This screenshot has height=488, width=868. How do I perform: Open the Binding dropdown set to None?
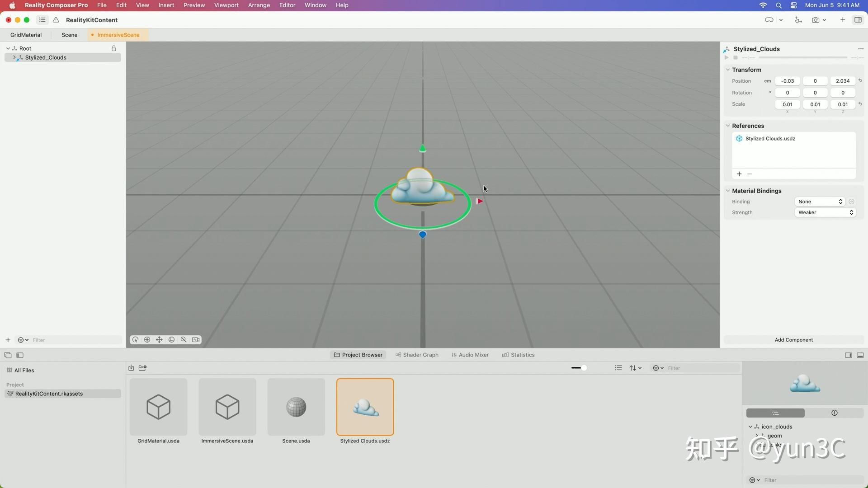click(x=820, y=202)
